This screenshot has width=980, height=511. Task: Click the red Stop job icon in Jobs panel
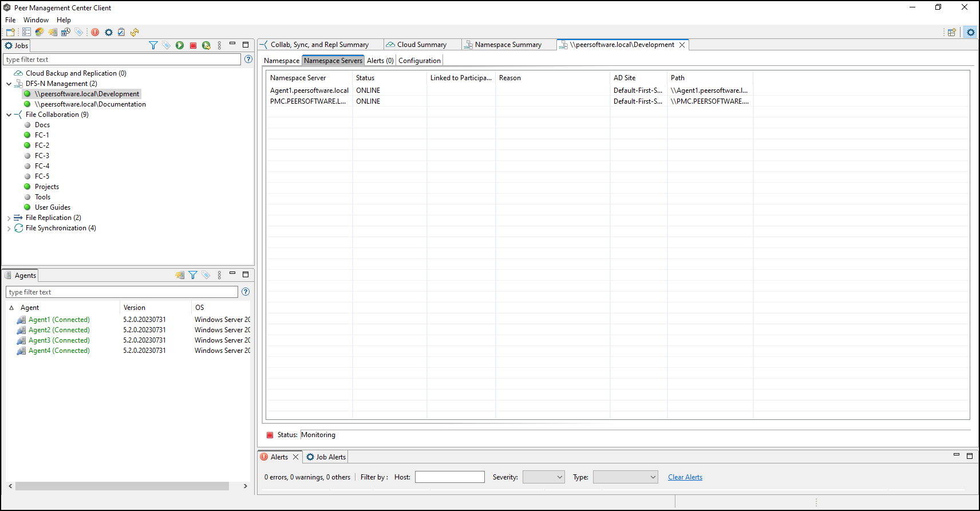click(x=193, y=45)
